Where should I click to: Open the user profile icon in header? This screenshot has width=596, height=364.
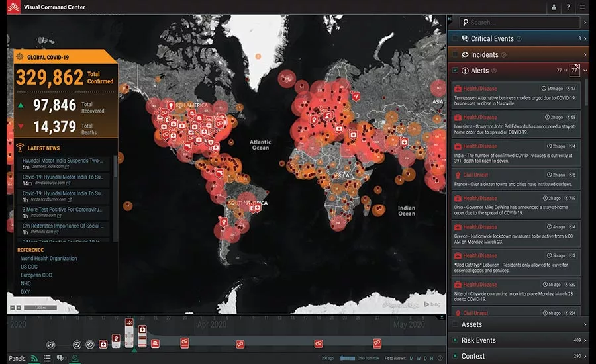[x=554, y=7]
